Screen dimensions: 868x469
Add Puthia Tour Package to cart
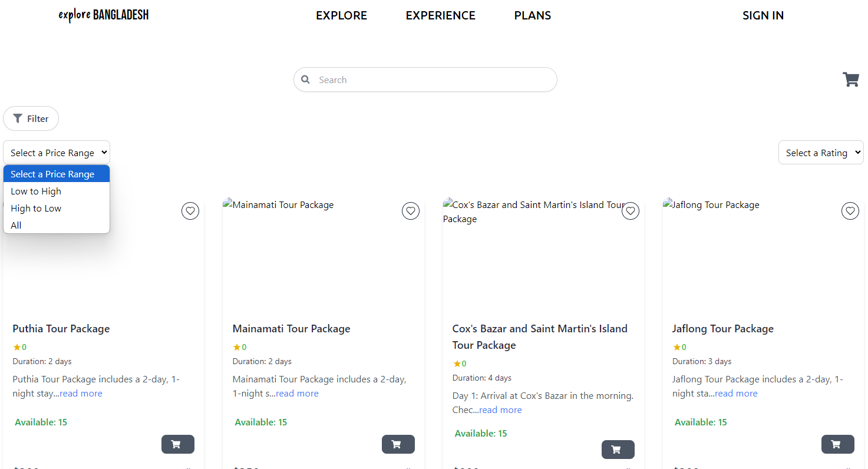(x=177, y=444)
